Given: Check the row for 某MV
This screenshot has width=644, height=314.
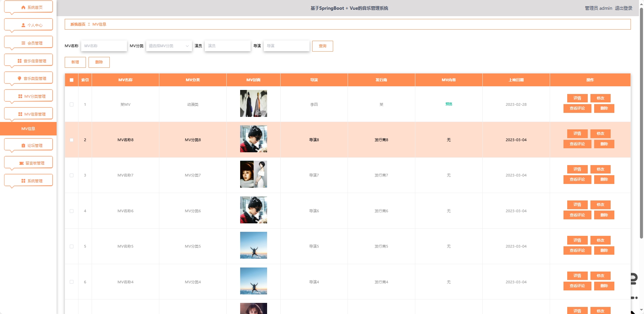Looking at the screenshot, I should point(71,104).
